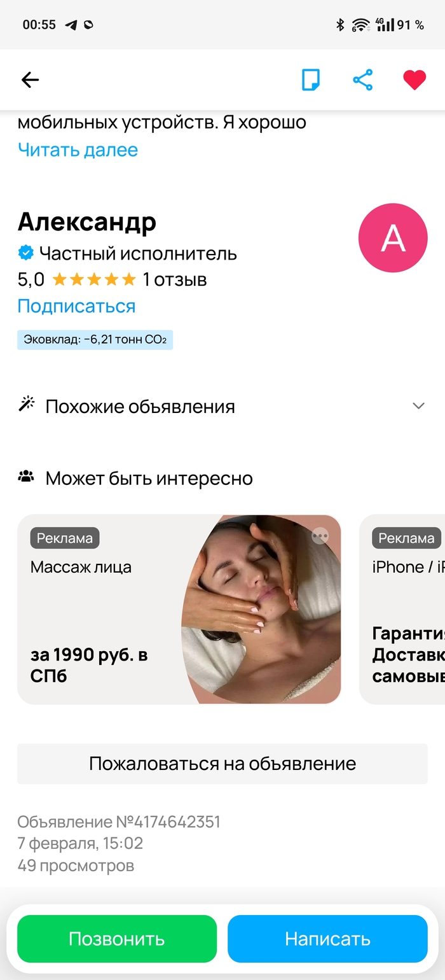The image size is (445, 980).
Task: Open the iPhone ad card
Action: click(x=402, y=609)
